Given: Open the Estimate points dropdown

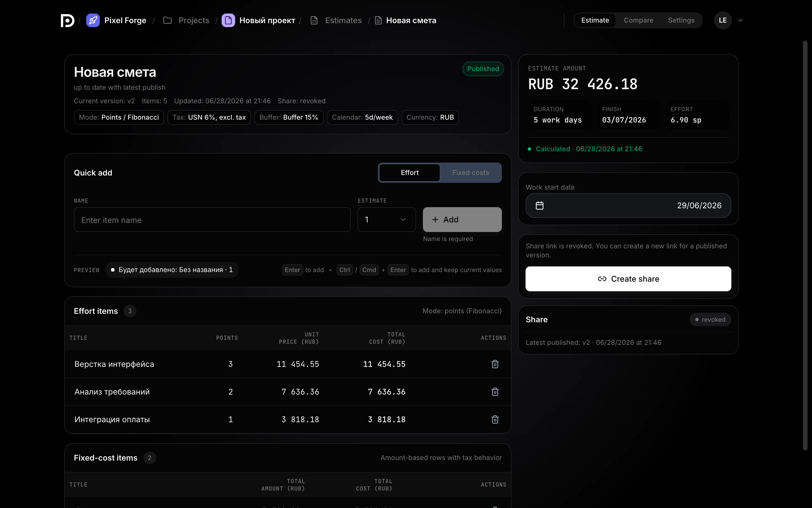Looking at the screenshot, I should [387, 219].
